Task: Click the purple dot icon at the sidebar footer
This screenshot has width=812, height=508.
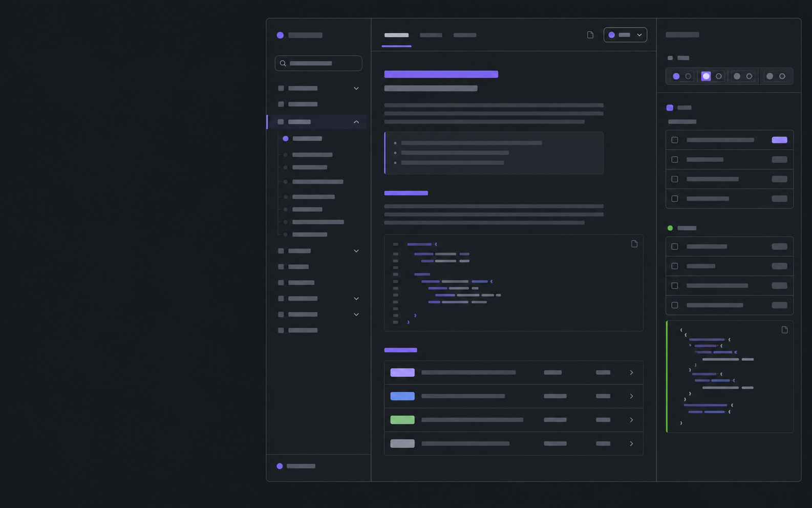Action: coord(280,466)
